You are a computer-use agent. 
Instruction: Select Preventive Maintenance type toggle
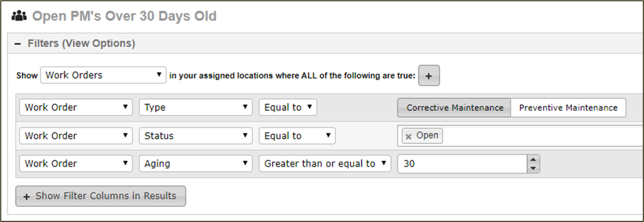[x=569, y=108]
